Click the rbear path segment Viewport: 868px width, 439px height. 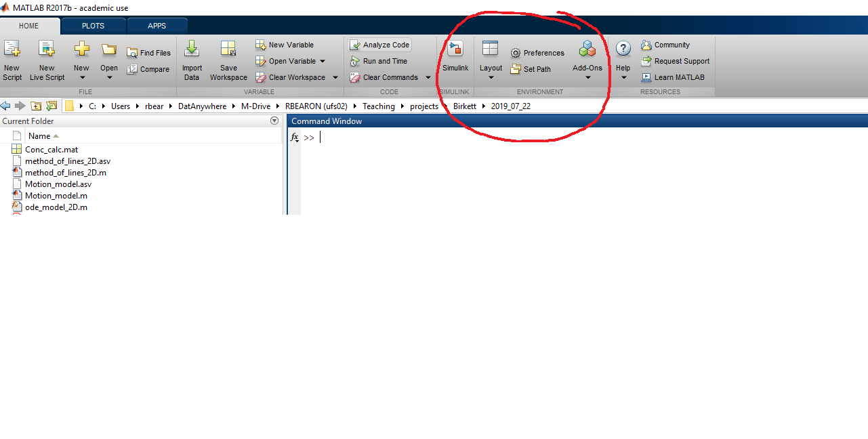click(154, 106)
